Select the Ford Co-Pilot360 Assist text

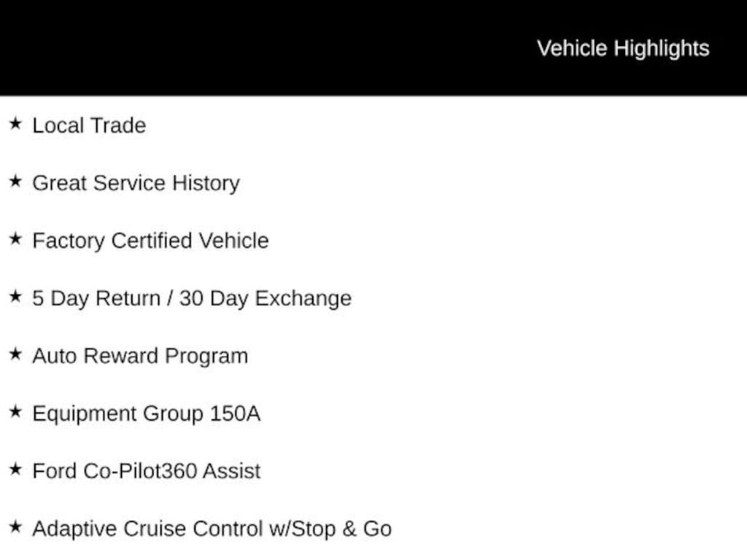[x=146, y=471]
